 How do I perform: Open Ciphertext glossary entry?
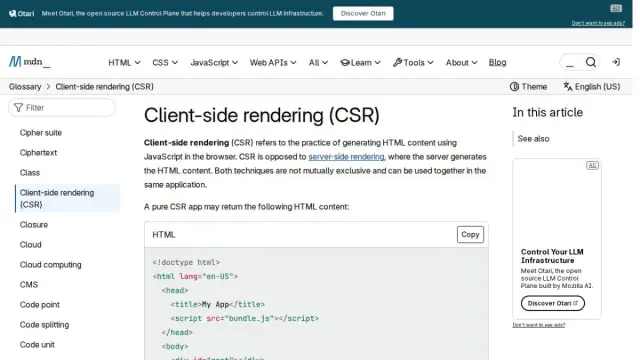point(38,153)
